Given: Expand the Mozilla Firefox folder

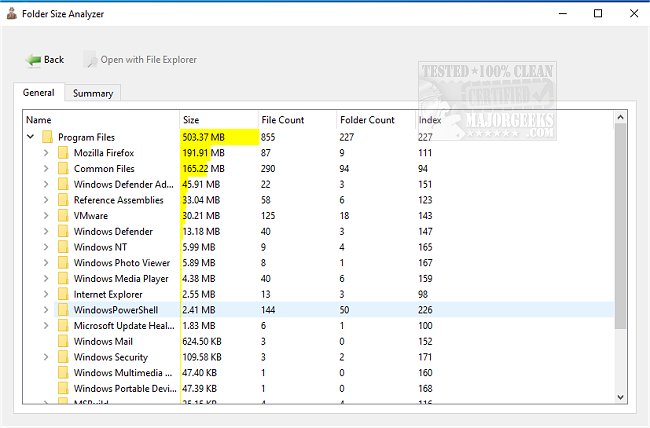Looking at the screenshot, I should (x=46, y=153).
